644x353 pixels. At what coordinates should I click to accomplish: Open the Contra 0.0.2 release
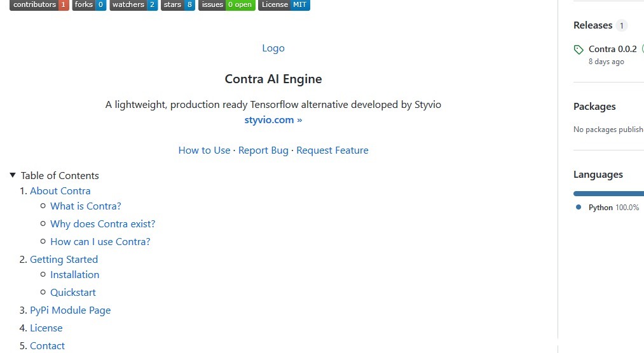(612, 49)
